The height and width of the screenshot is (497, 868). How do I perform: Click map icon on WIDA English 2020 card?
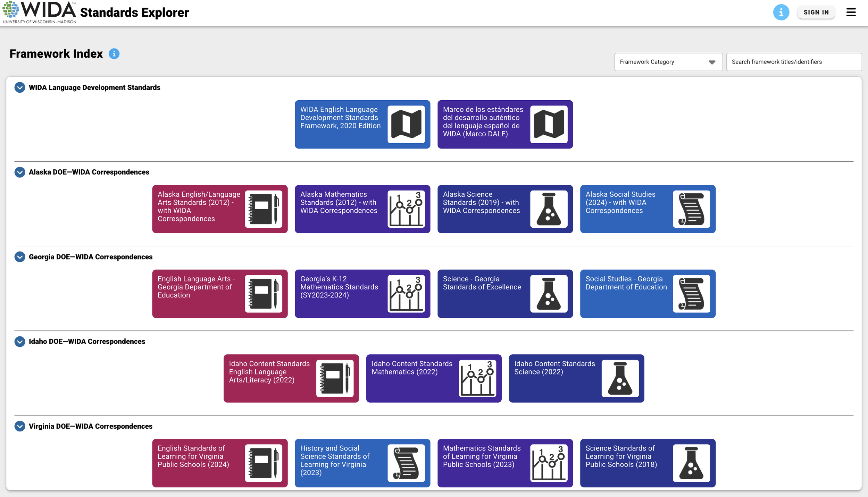click(406, 124)
